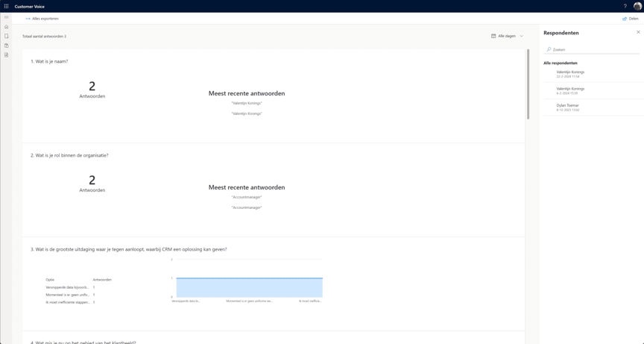Click the answers count '2' under question 1

click(92, 87)
